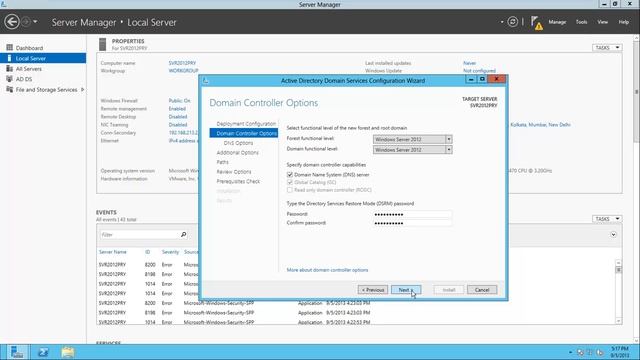
Task: Open the notifications flag with warning
Action: coord(537,22)
